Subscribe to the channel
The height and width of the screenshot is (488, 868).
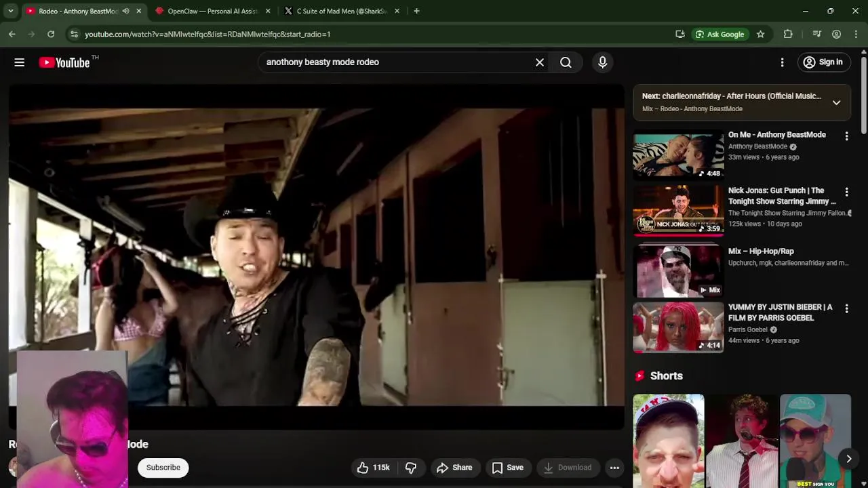click(163, 468)
